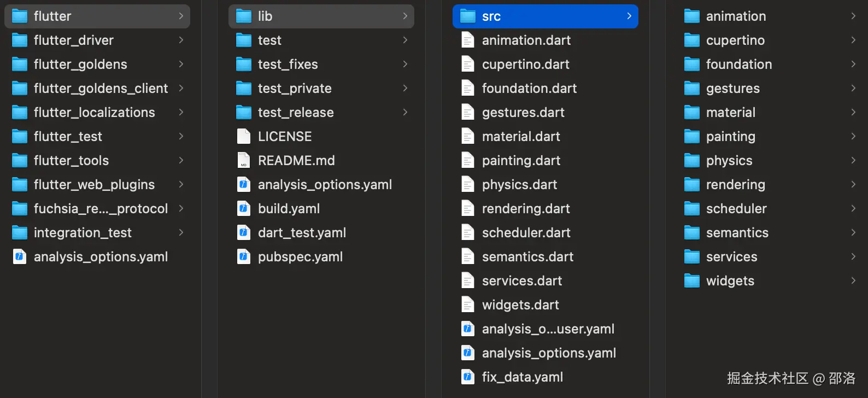The image size is (868, 398).
Task: Select the root analysis_options.yaml file
Action: pyautogui.click(x=101, y=257)
